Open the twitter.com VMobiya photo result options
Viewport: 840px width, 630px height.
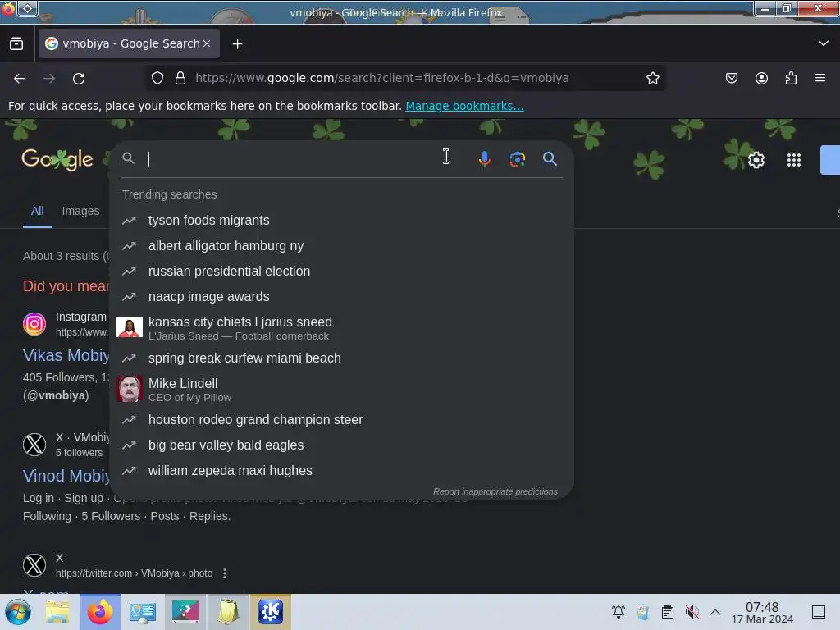pyautogui.click(x=225, y=573)
